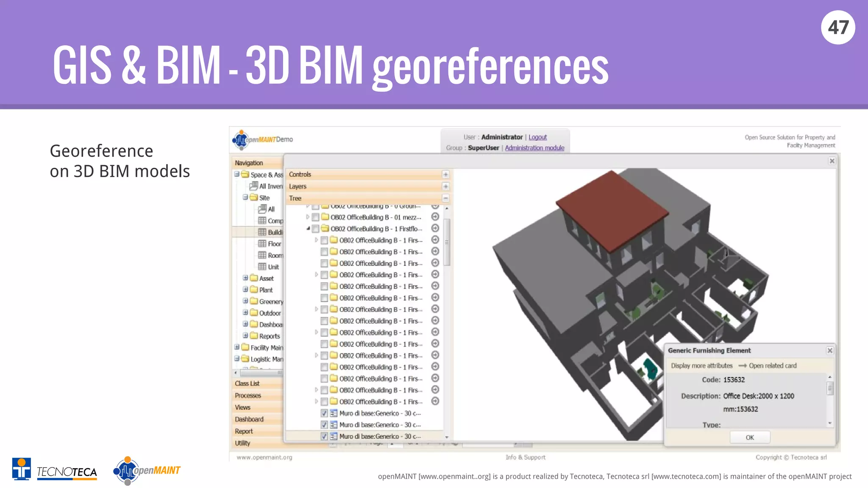Open the Utility accordion section
868x488 pixels.
(x=258, y=443)
